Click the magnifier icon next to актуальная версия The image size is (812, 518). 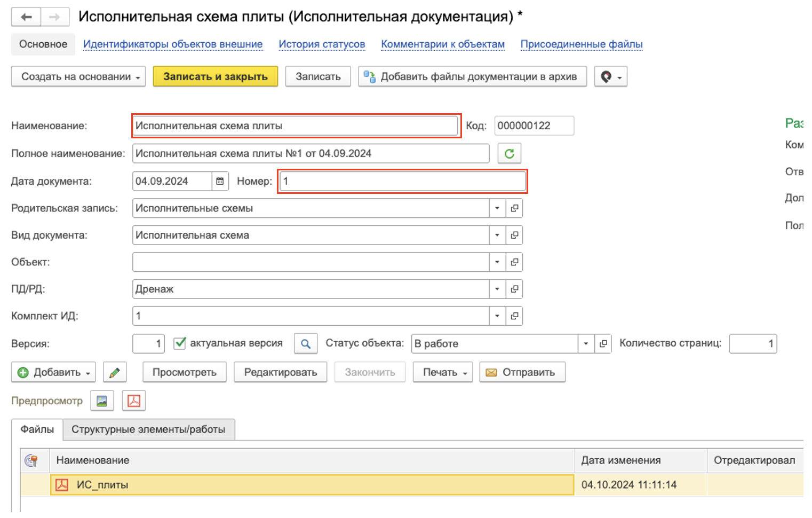click(306, 343)
